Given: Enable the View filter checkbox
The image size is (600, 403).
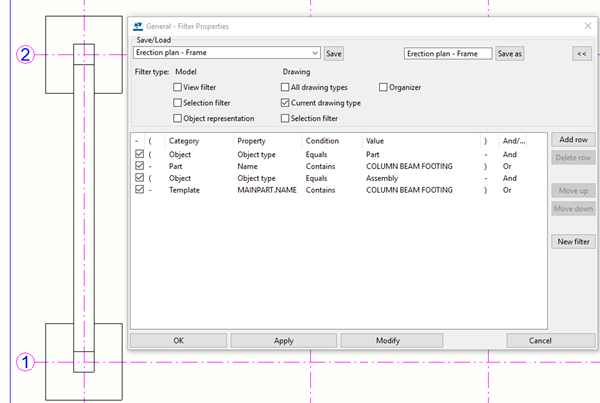Looking at the screenshot, I should (x=178, y=88).
